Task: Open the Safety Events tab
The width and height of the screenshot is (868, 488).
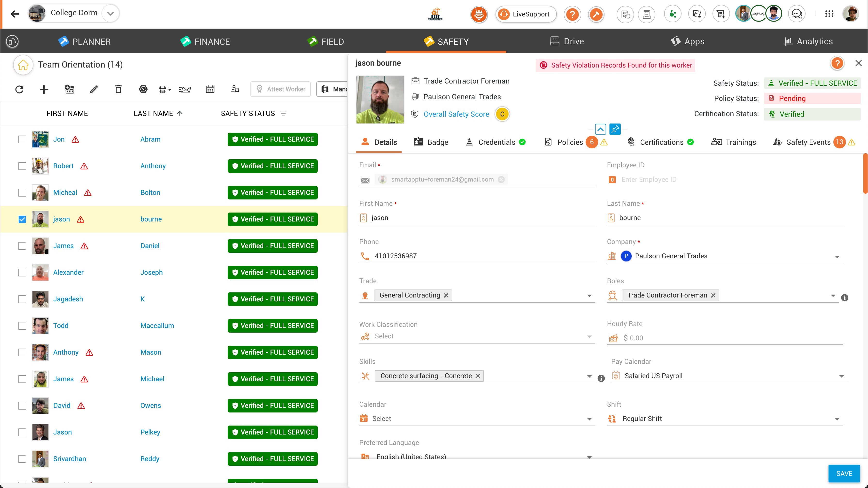Action: pos(814,142)
